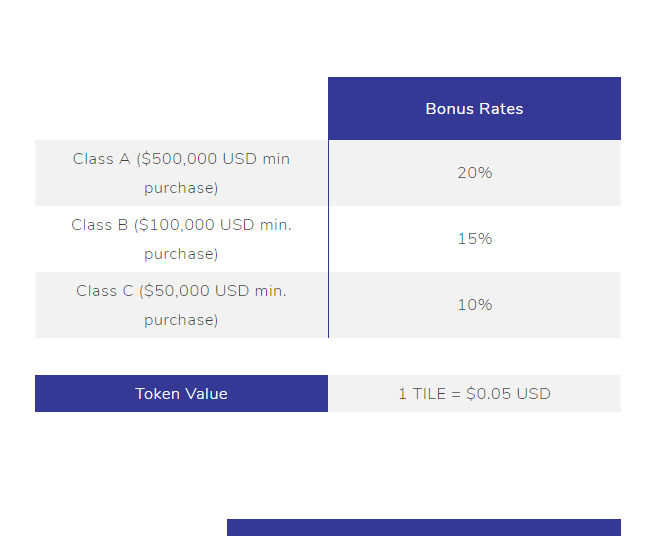Click the 10% bonus rate value
649x536 pixels.
point(474,305)
